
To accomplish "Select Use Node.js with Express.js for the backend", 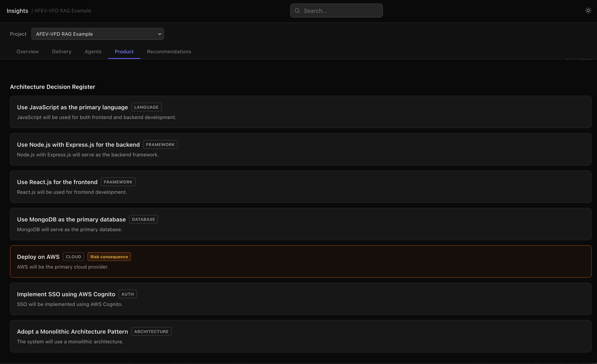I will [301, 149].
